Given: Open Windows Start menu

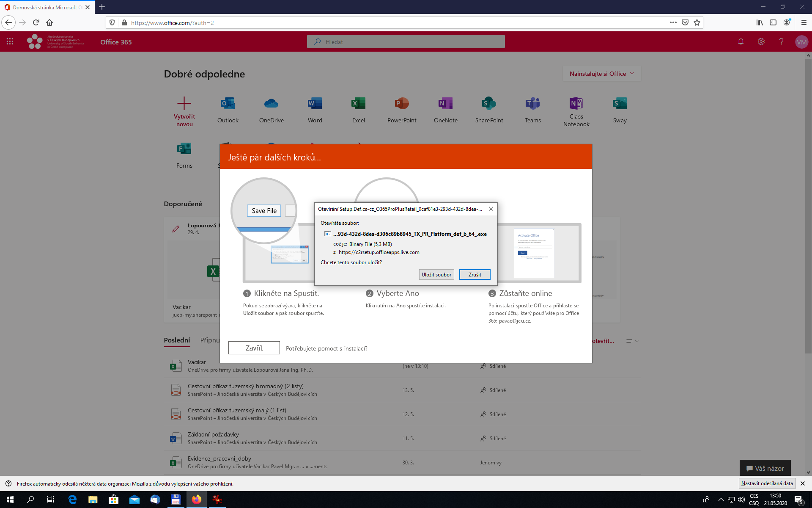Looking at the screenshot, I should point(10,500).
